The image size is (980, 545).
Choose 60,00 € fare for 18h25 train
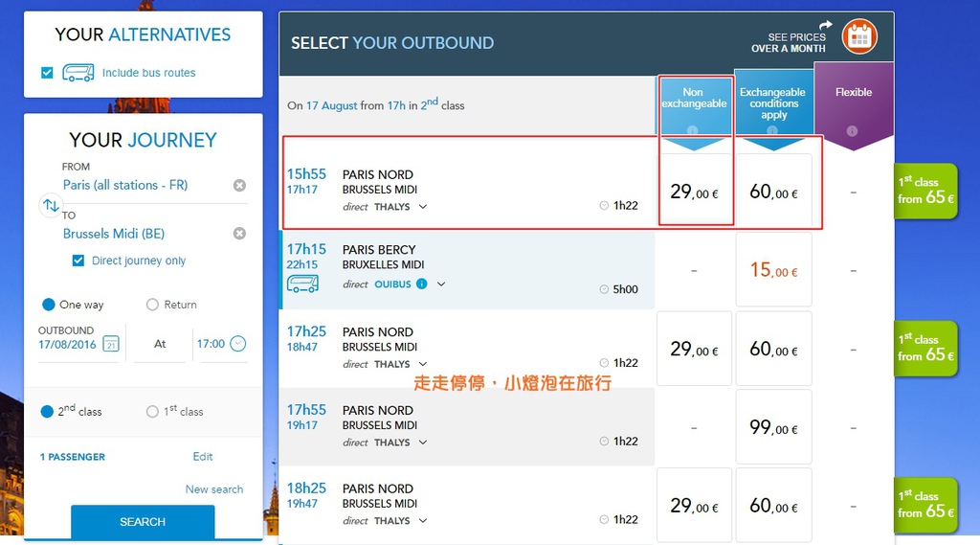[773, 505]
